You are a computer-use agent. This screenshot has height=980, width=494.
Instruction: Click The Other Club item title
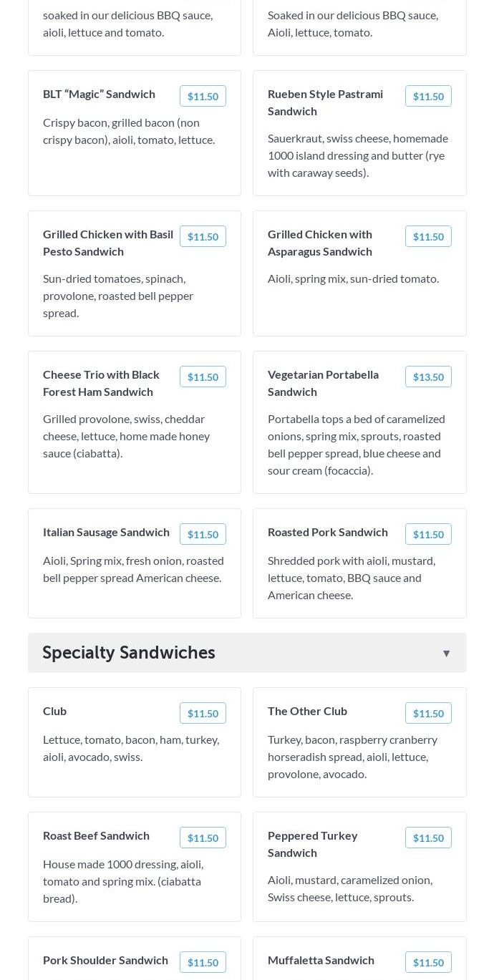click(307, 711)
